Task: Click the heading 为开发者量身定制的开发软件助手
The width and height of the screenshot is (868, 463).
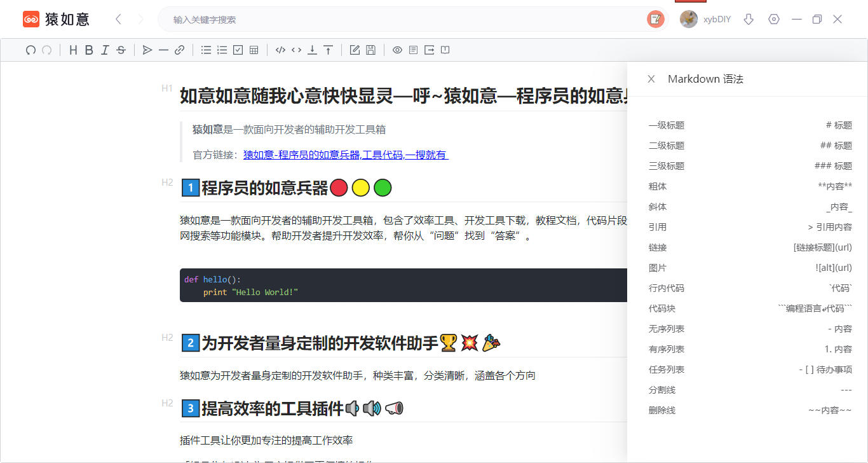Action: click(320, 343)
